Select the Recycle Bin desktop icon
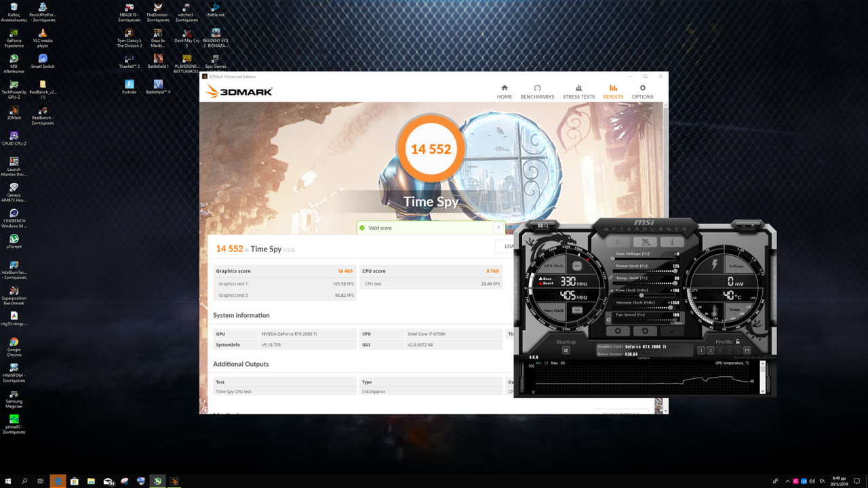The width and height of the screenshot is (868, 488). (14, 12)
